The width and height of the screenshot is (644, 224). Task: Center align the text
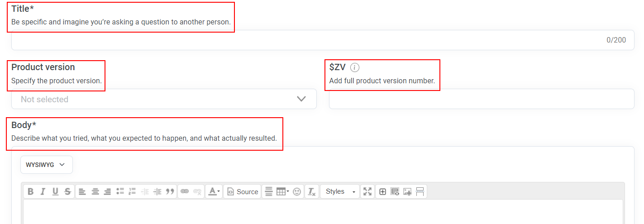pos(95,192)
